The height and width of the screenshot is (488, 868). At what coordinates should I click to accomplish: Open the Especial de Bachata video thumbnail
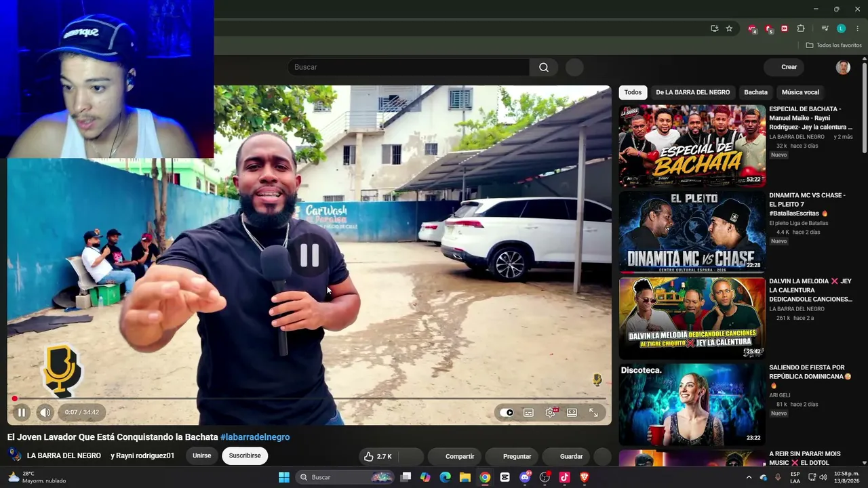[x=692, y=146]
